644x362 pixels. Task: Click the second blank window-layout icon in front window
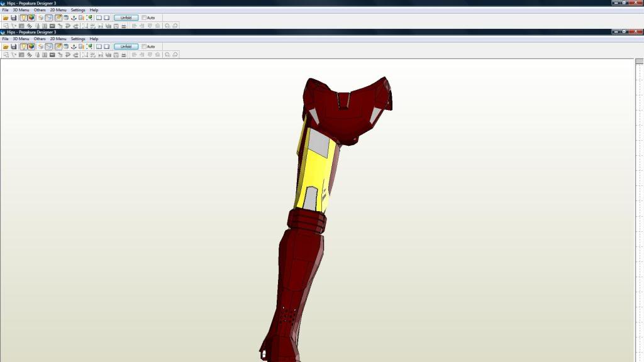107,47
